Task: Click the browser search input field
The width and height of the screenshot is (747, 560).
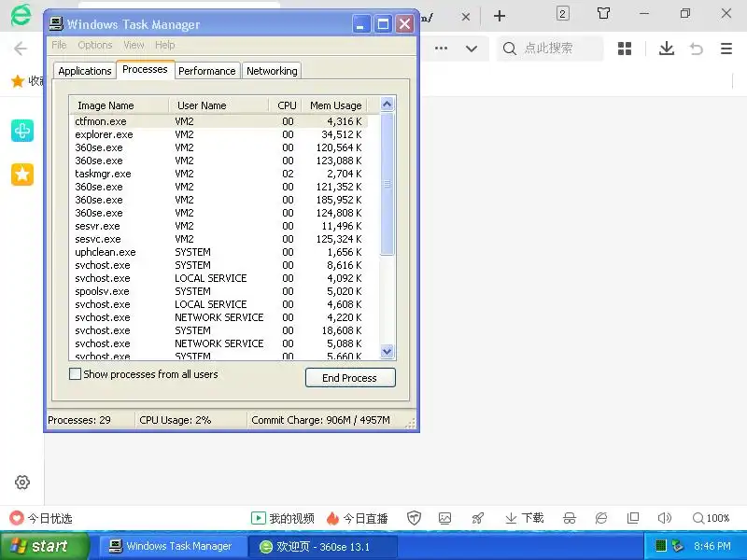Action: coord(550,49)
